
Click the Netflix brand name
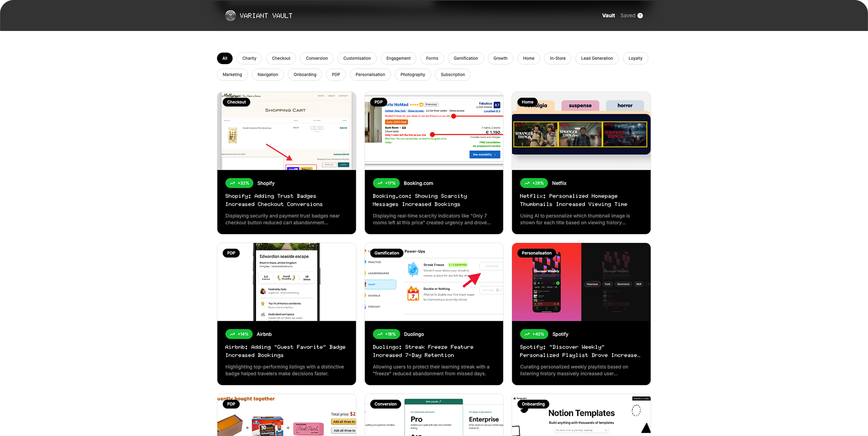coord(559,183)
